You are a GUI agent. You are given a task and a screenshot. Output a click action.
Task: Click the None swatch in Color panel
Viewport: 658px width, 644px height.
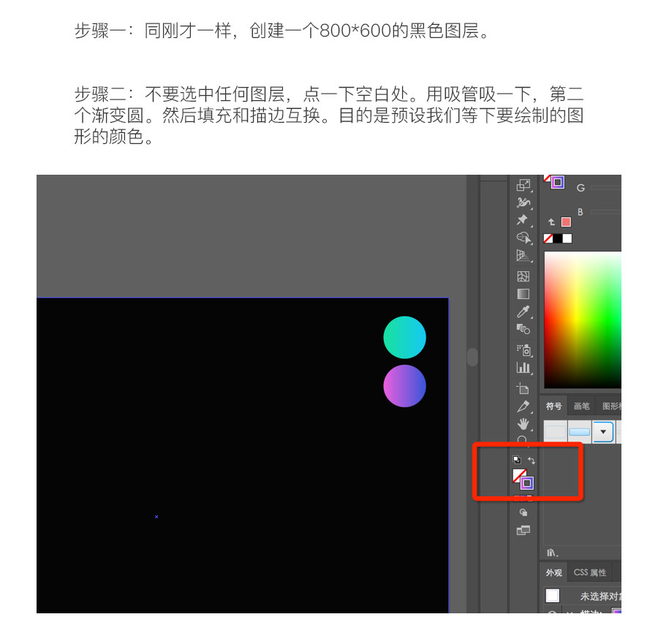click(548, 238)
